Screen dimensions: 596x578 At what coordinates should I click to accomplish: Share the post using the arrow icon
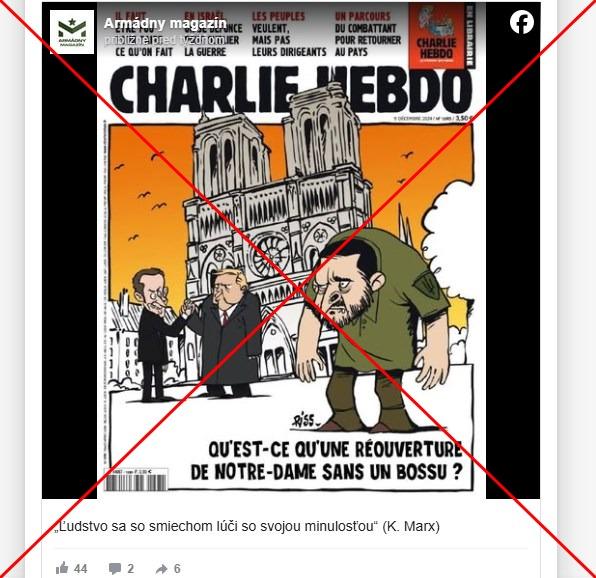tap(162, 569)
